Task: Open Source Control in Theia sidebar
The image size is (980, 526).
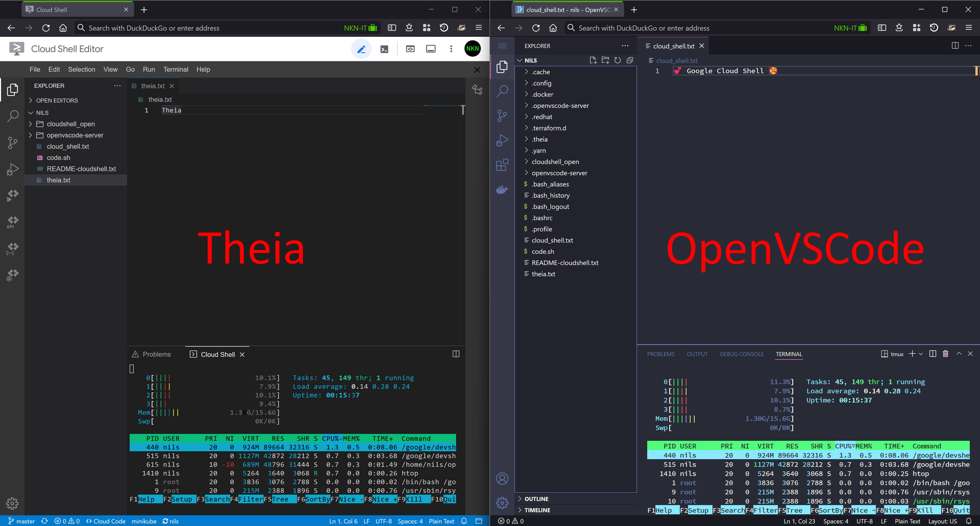Action: pos(13,143)
